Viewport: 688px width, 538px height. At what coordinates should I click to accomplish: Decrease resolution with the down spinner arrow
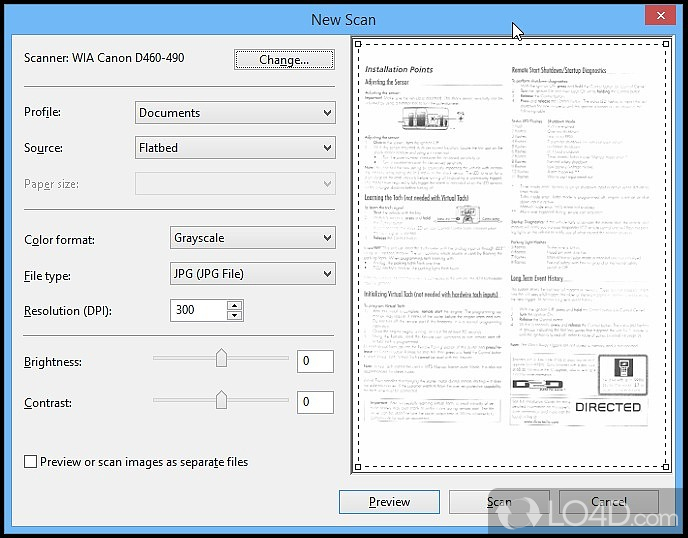(x=235, y=316)
